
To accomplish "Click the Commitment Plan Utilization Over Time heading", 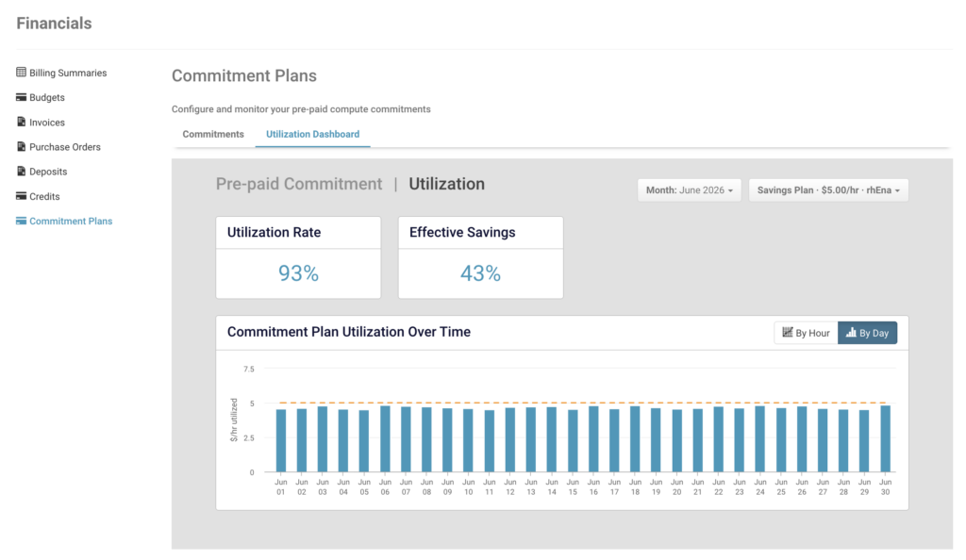I will point(349,332).
